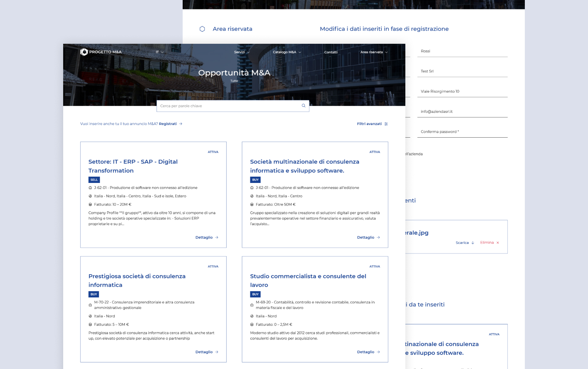
Task: Open Dettaglio for the ERP SAP listing
Action: pyautogui.click(x=206, y=238)
